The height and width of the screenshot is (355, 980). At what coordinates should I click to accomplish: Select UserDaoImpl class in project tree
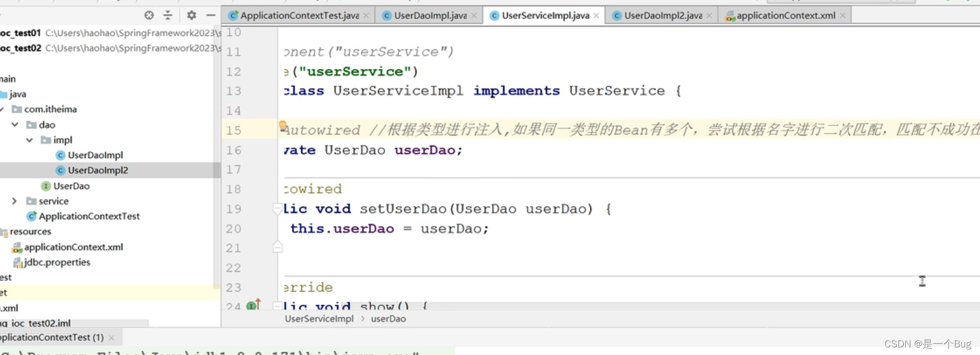click(95, 155)
